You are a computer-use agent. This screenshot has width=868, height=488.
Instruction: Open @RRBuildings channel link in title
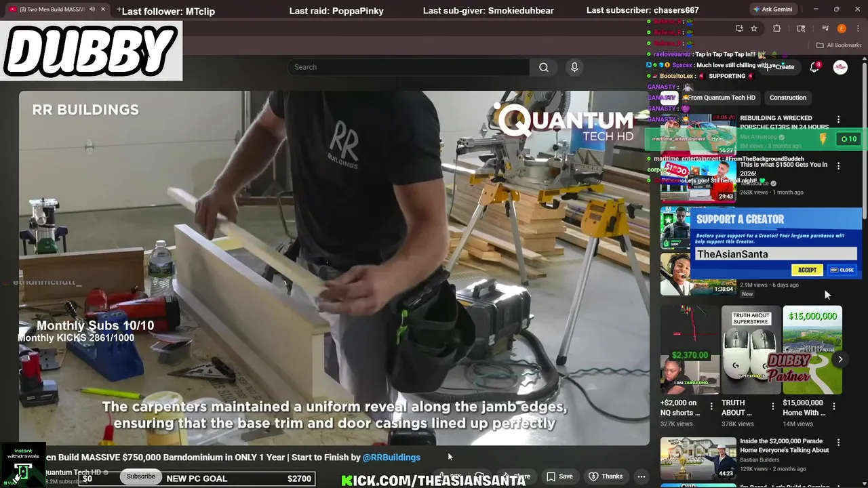[391, 457]
